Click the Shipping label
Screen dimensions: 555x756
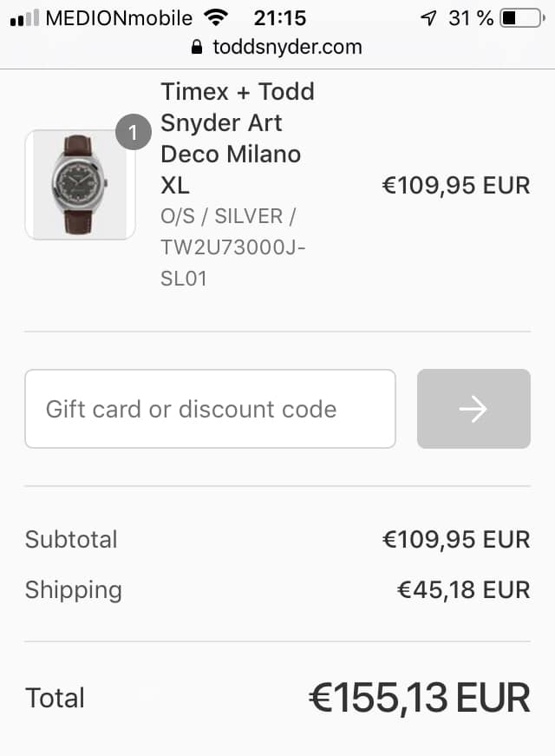click(x=74, y=590)
